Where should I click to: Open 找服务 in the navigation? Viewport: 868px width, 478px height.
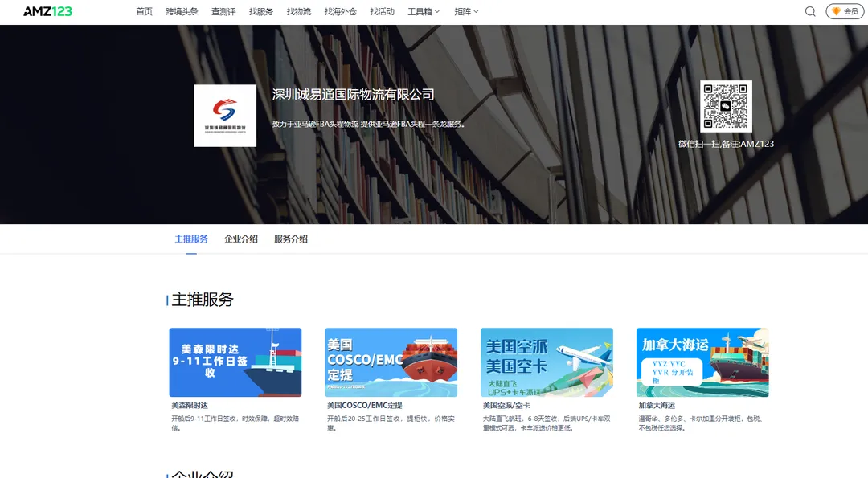pos(261,11)
